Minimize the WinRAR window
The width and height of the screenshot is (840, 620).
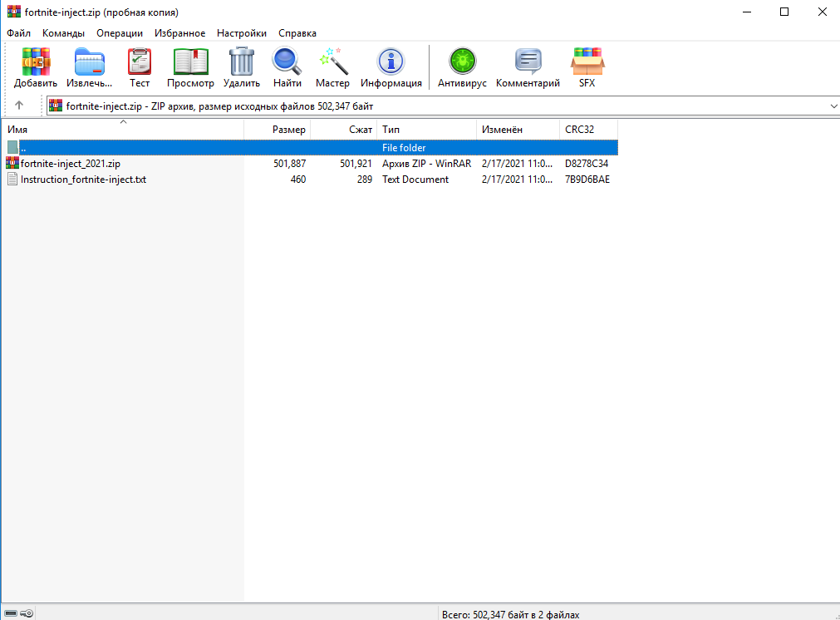click(x=747, y=12)
